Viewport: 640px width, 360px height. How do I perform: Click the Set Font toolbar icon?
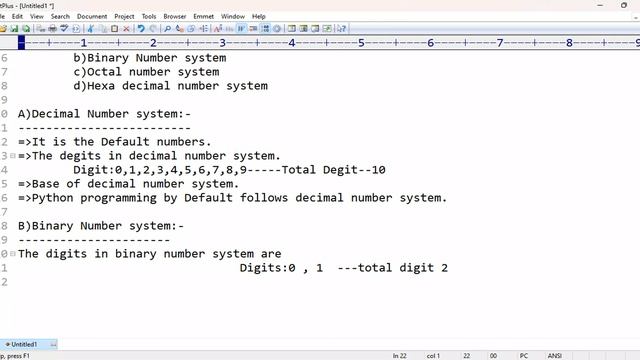click(x=218, y=29)
